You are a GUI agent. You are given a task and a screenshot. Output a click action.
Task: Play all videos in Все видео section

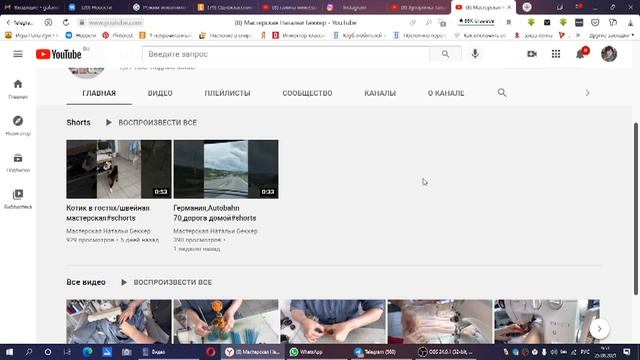(167, 282)
